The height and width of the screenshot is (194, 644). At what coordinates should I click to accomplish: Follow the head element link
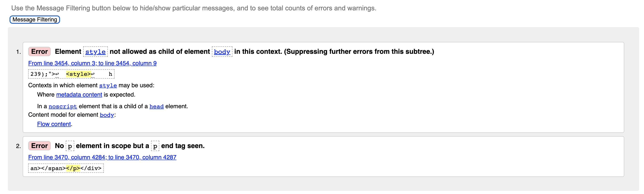click(x=157, y=106)
